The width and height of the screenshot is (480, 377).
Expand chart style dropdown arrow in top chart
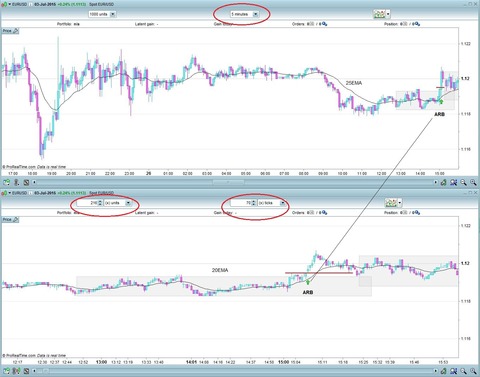(x=388, y=14)
